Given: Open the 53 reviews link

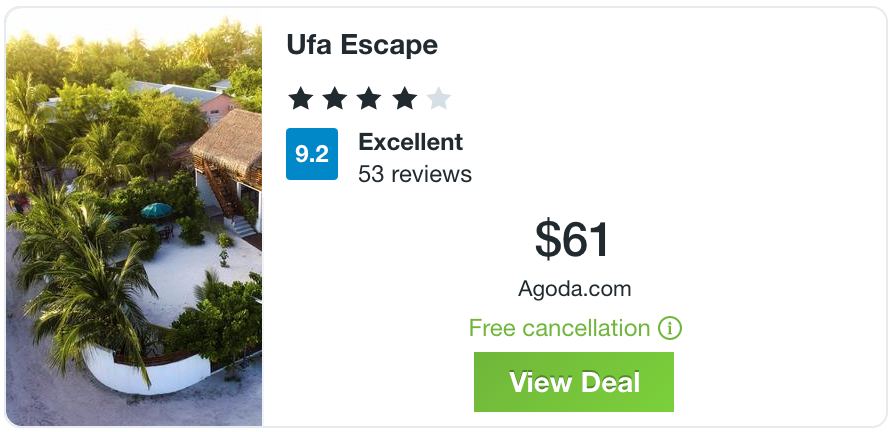Looking at the screenshot, I should point(415,174).
